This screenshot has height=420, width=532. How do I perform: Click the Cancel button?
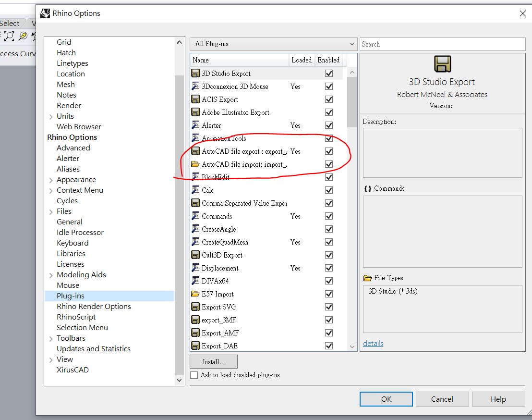tap(442, 399)
